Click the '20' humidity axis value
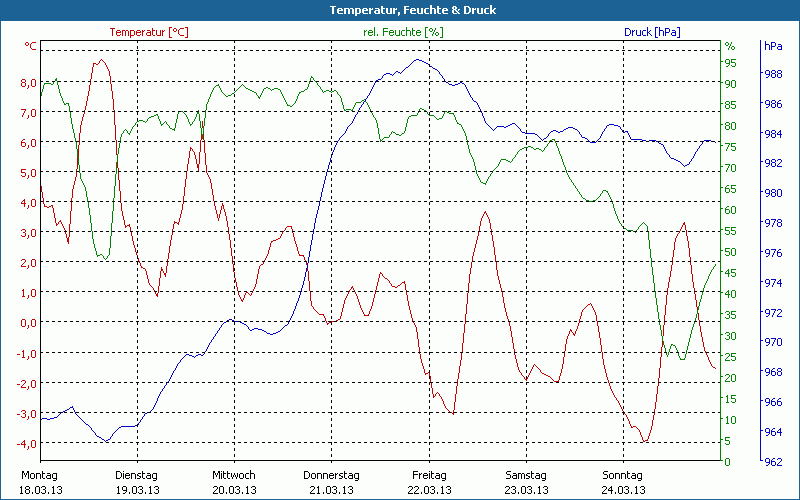 pos(731,378)
